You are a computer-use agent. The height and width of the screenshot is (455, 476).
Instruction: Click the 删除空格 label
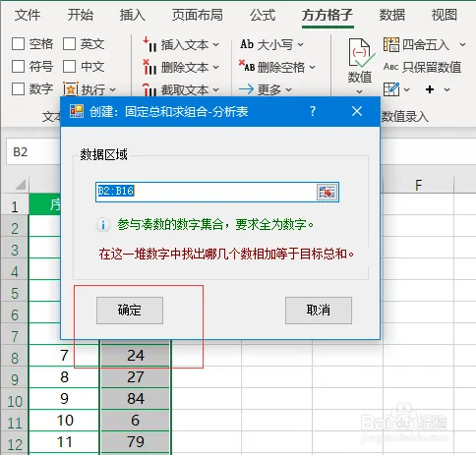(281, 68)
